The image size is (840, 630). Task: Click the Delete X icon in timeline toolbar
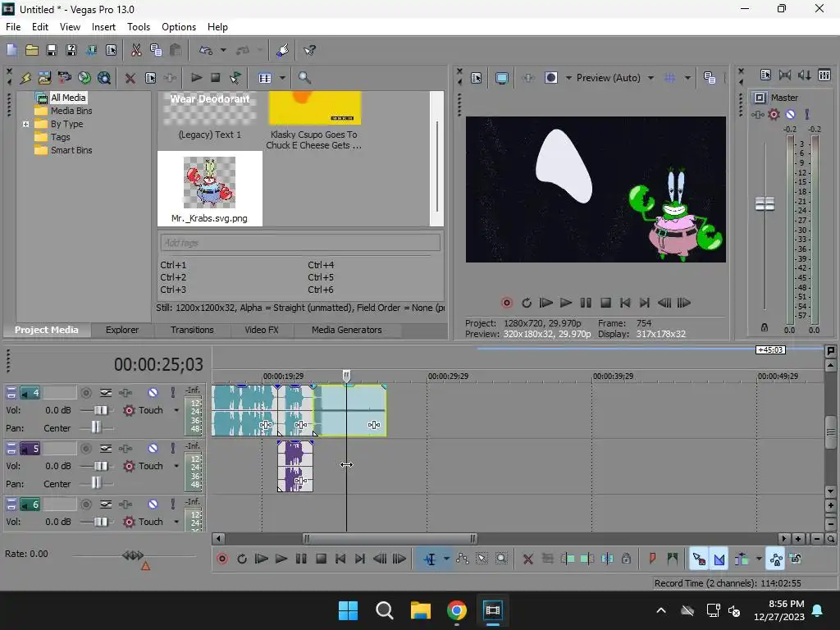click(x=527, y=559)
